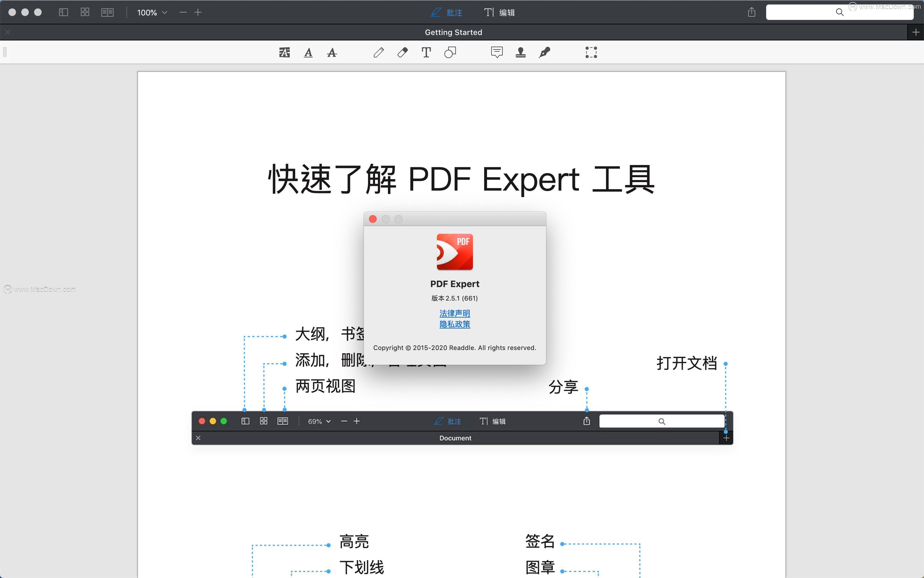924x578 pixels.
Task: Open the page thumbnails grid view
Action: point(85,12)
